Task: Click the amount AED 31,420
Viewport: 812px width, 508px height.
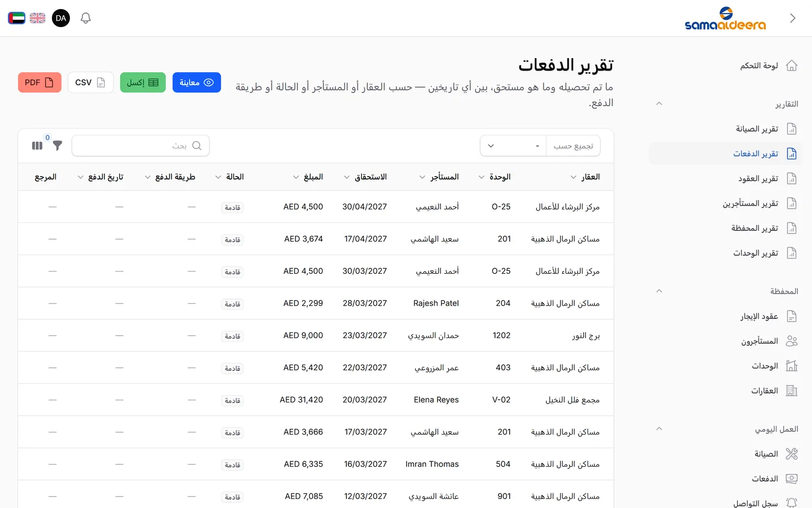Action: click(x=302, y=400)
